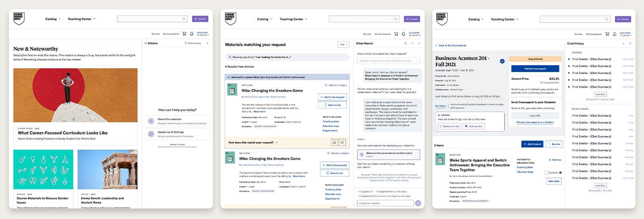Add the first Nike case to Coursepack
644x219 pixels.
pos(332,97)
